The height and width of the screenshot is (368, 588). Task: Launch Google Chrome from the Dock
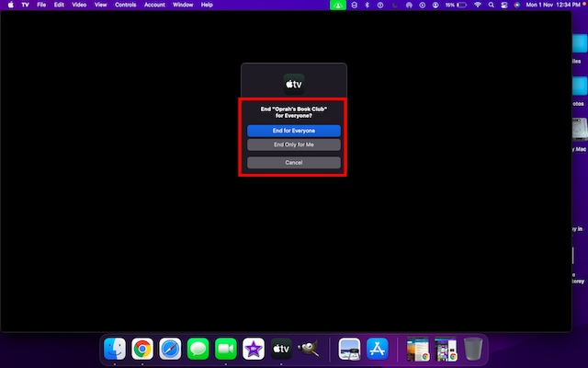142,349
